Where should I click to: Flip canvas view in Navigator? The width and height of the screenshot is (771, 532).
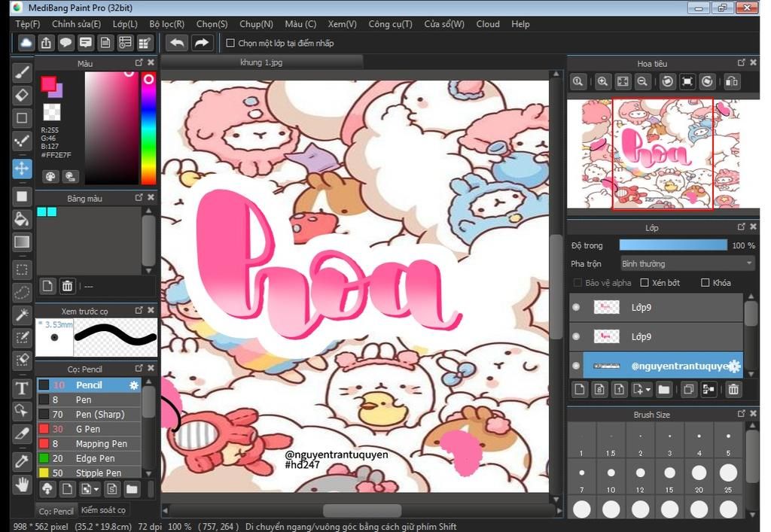732,81
